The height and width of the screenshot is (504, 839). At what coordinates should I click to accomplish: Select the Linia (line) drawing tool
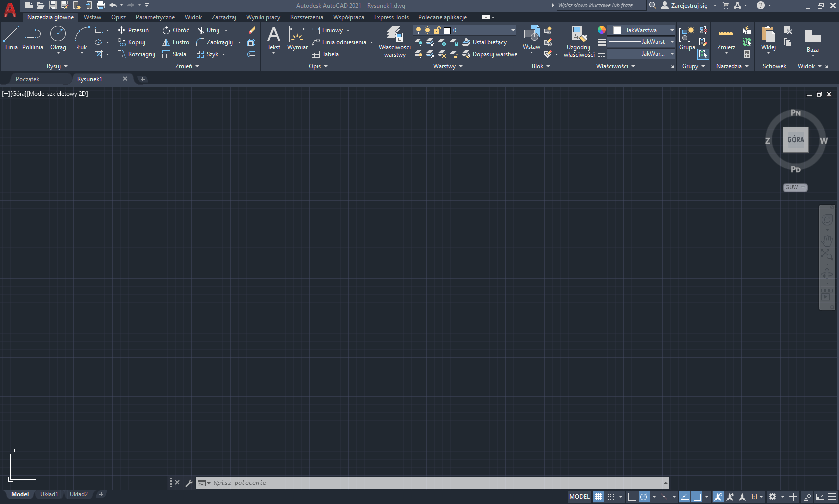pyautogui.click(x=11, y=38)
